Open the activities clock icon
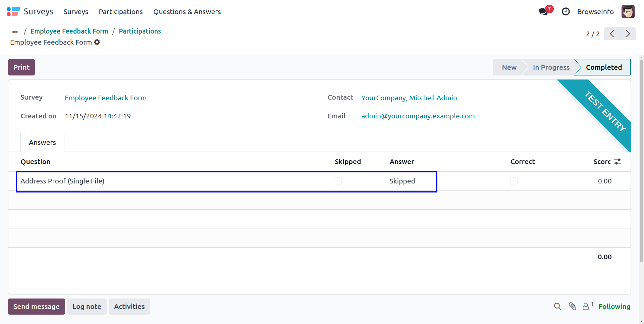Image resolution: width=644 pixels, height=324 pixels. (x=566, y=12)
